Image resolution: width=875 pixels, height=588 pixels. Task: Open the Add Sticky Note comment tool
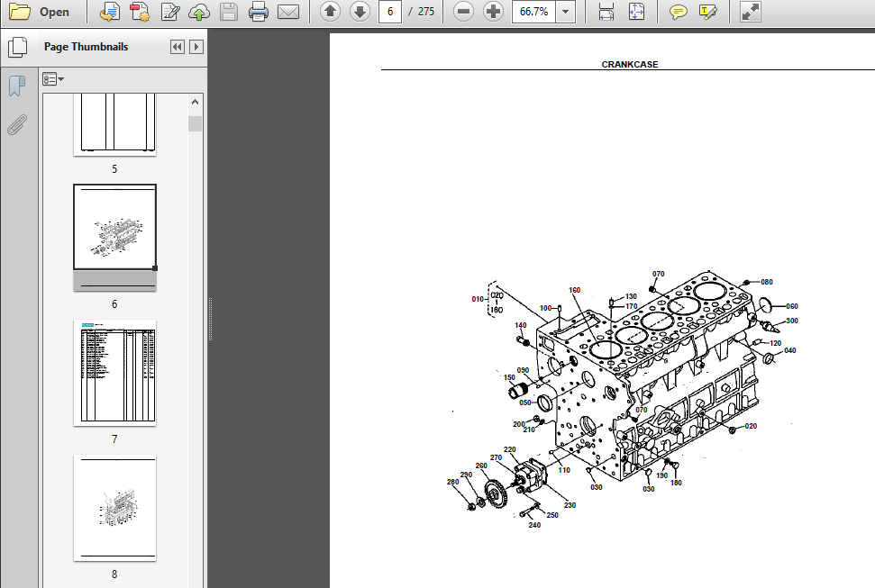click(679, 13)
